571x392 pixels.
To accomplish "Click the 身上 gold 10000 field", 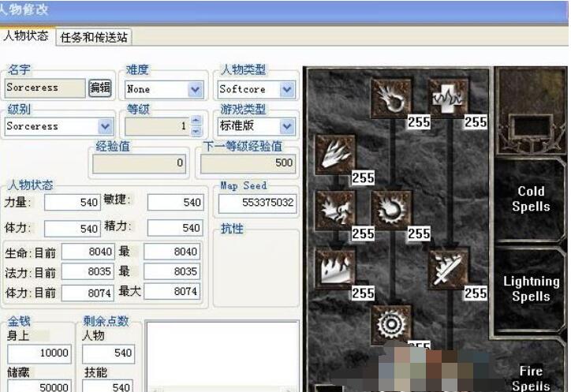I will [39, 353].
